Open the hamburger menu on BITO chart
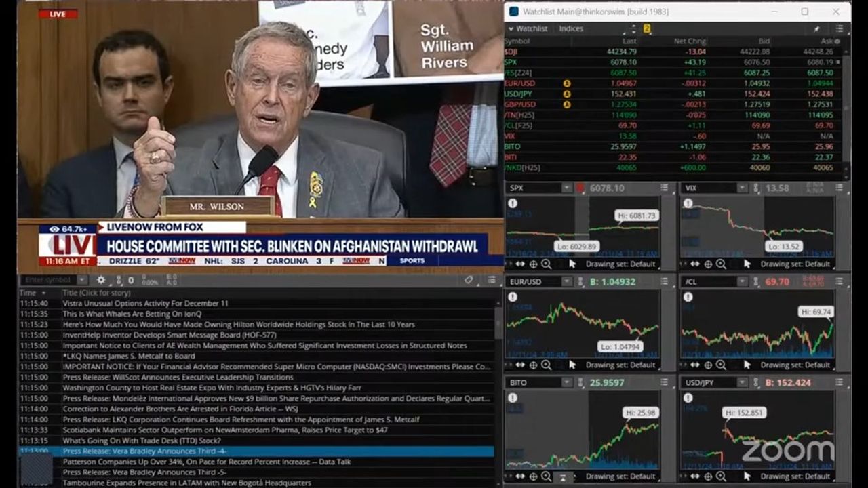The image size is (868, 488). 665,382
